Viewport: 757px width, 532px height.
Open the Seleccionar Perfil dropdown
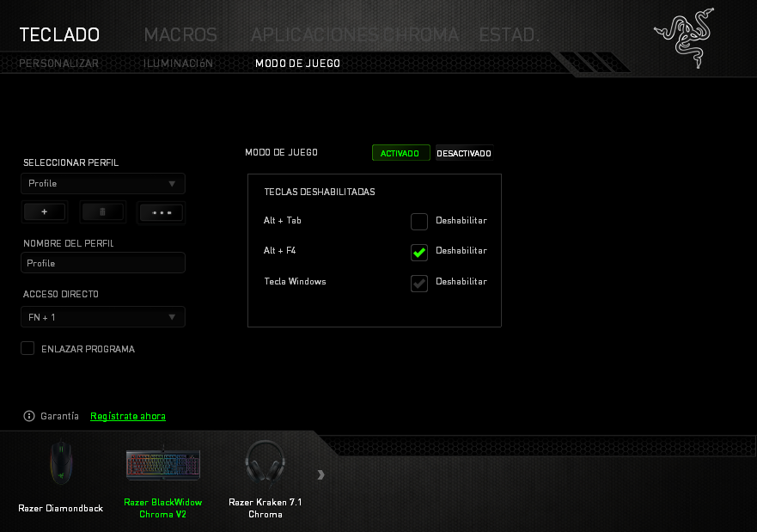pyautogui.click(x=103, y=183)
